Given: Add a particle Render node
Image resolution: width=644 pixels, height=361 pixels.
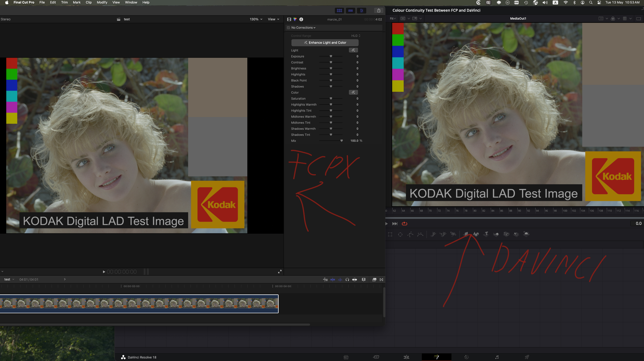Looking at the screenshot, I should 453,234.
